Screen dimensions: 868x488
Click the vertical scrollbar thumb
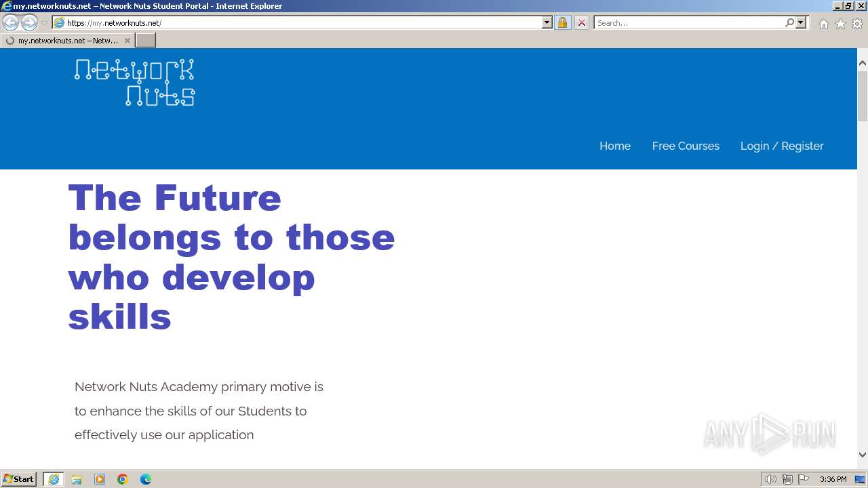point(863,95)
